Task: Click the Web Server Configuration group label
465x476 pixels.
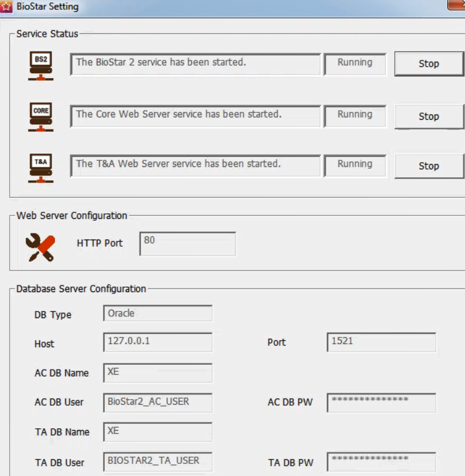Action: pos(71,215)
